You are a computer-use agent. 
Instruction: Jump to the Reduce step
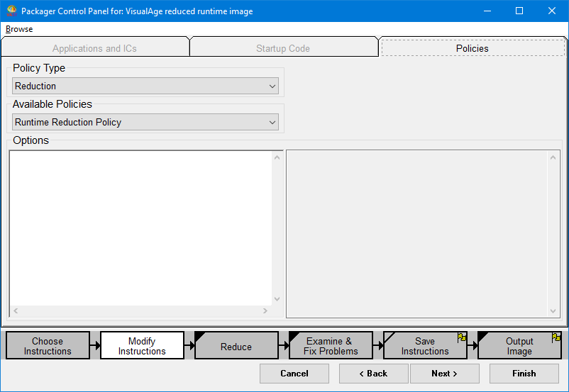click(236, 347)
